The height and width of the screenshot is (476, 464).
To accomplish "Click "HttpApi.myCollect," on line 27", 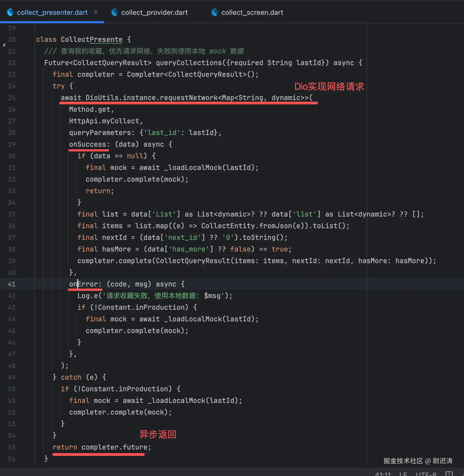I will [x=106, y=121].
